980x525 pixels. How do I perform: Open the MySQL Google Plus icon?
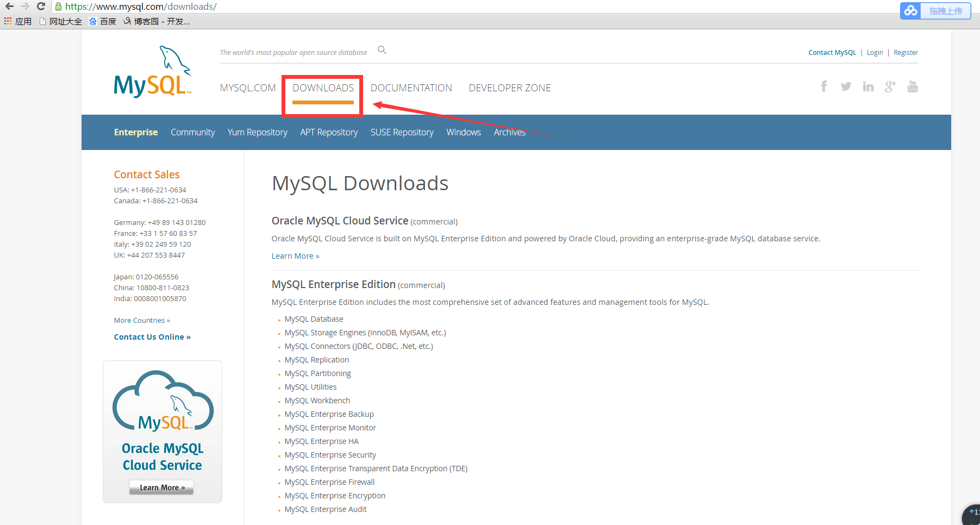(890, 86)
